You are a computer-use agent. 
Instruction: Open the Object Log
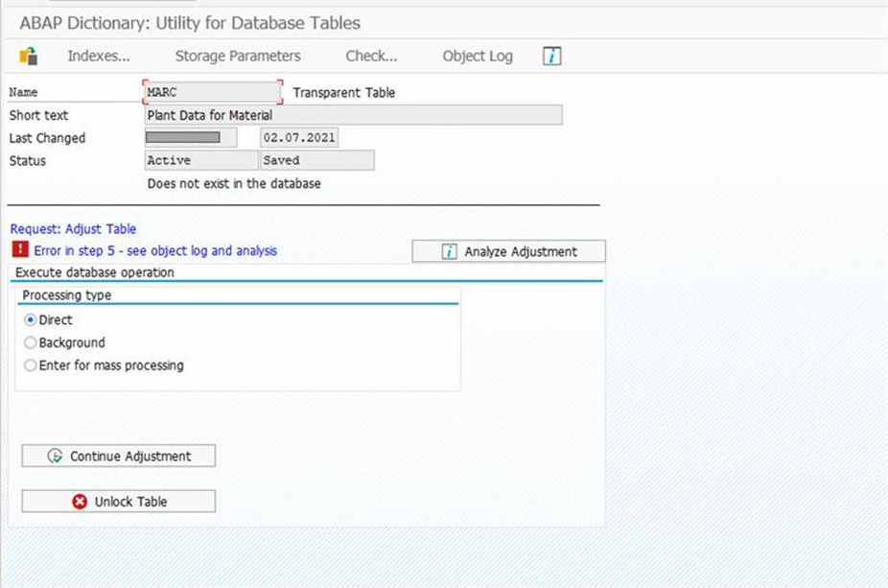477,56
